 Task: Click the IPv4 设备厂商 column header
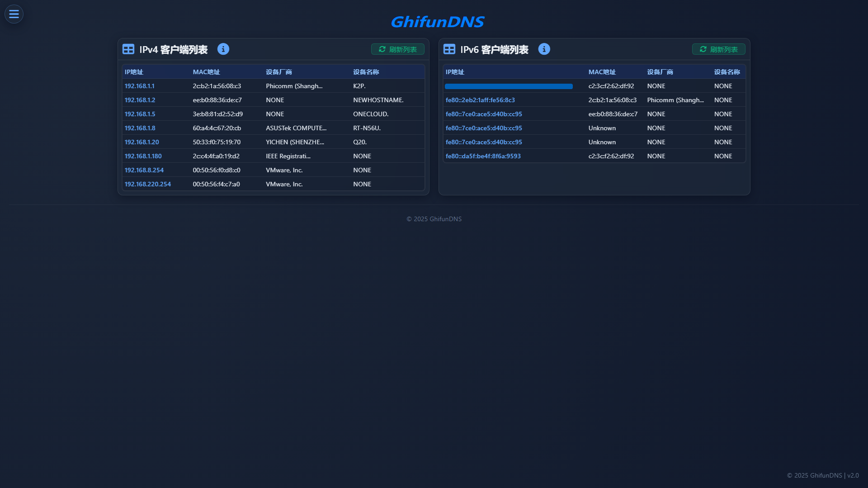(x=278, y=72)
